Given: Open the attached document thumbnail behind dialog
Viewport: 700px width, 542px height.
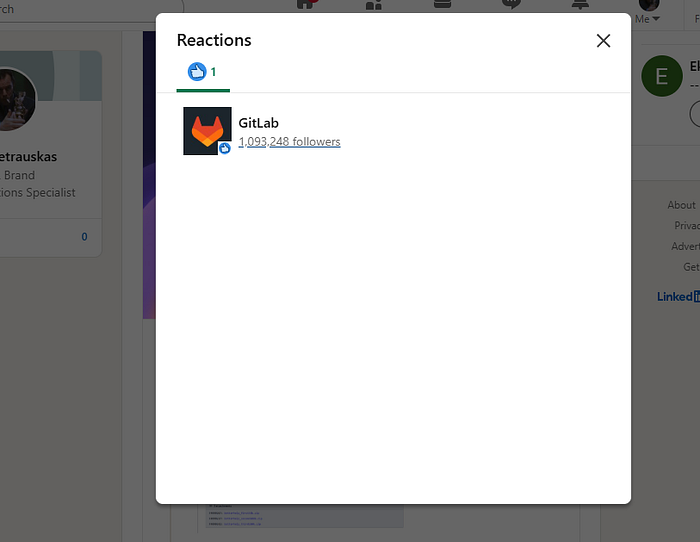Looking at the screenshot, I should (x=305, y=516).
